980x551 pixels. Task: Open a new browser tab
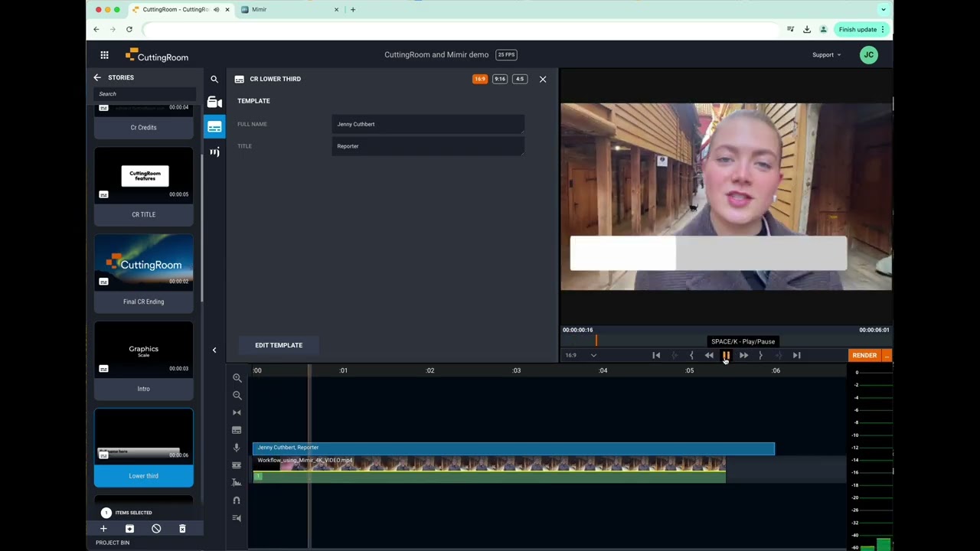coord(353,10)
